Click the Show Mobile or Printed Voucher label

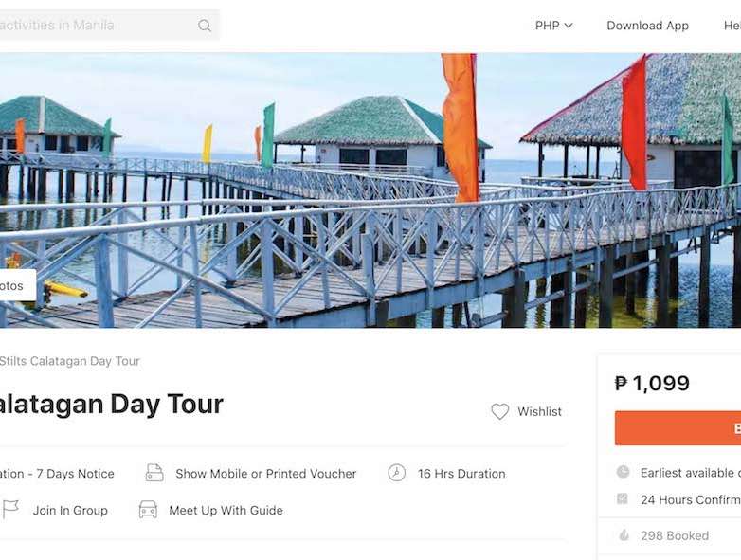pos(265,474)
